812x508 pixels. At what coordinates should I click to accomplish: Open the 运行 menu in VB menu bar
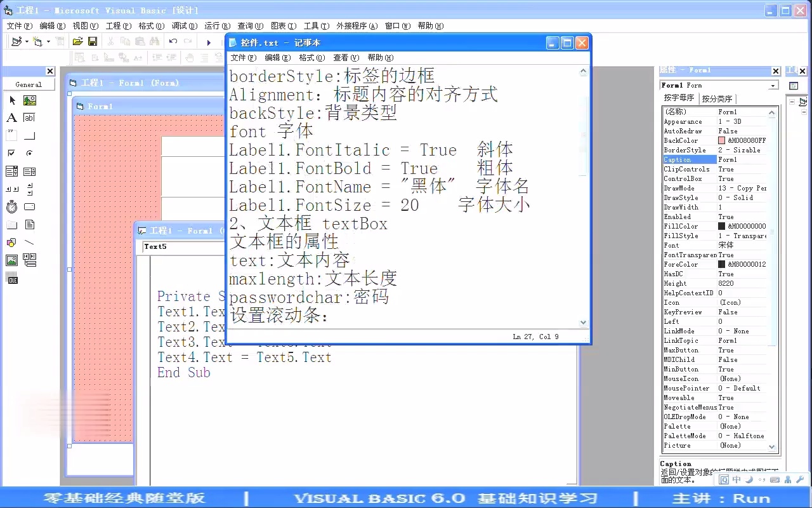[216, 26]
